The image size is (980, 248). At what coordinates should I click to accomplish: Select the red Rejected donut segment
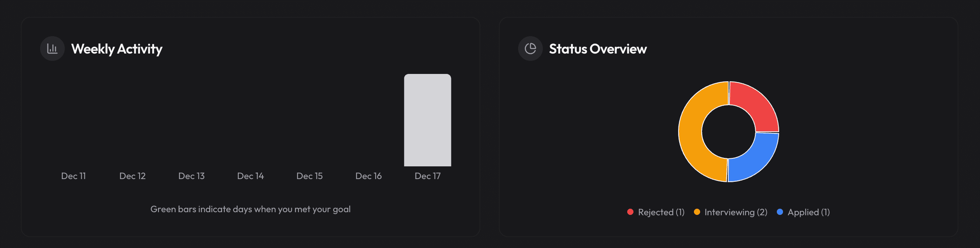click(x=752, y=105)
